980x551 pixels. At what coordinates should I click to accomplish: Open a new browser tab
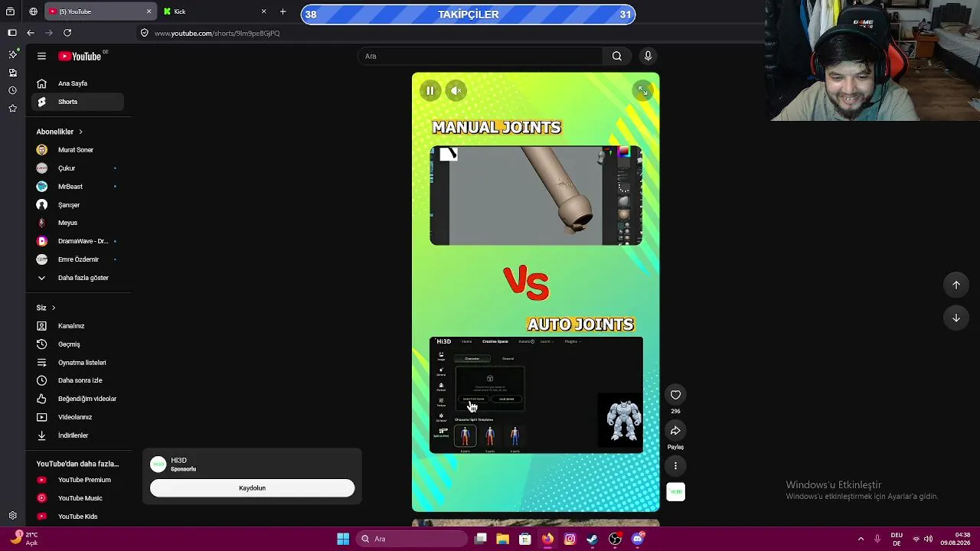(283, 11)
